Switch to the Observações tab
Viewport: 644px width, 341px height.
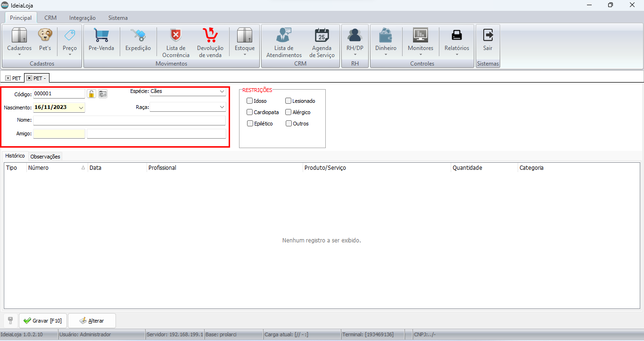45,157
